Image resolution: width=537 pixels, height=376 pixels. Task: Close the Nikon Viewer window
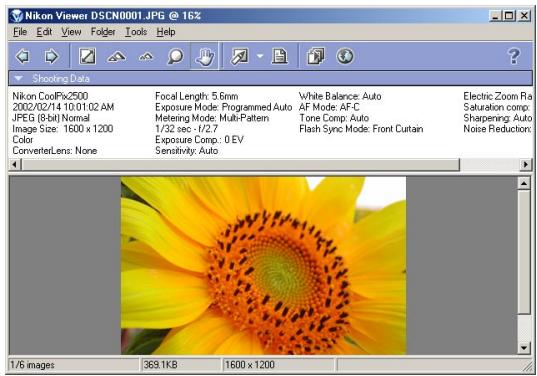pos(525,16)
